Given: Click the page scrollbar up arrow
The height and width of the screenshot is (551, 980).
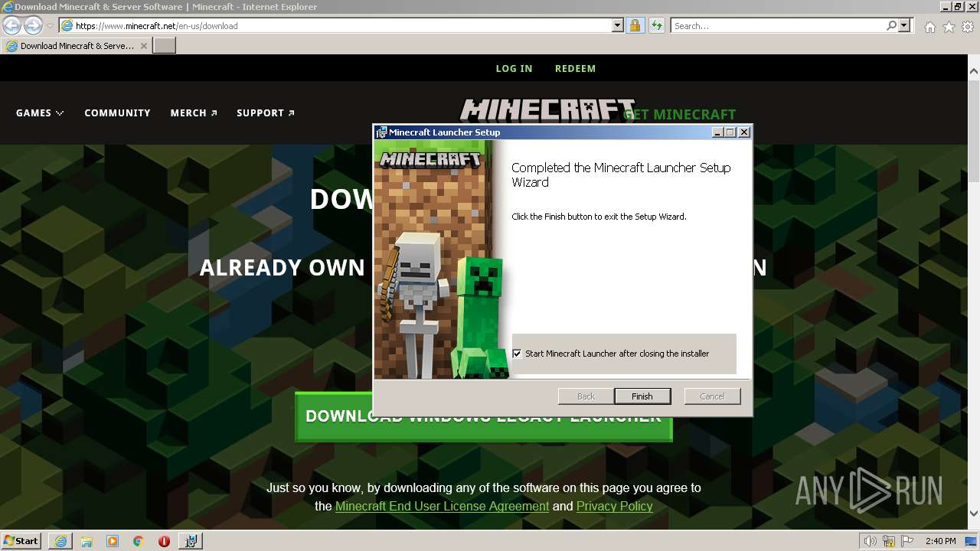Looking at the screenshot, I should pyautogui.click(x=974, y=71).
